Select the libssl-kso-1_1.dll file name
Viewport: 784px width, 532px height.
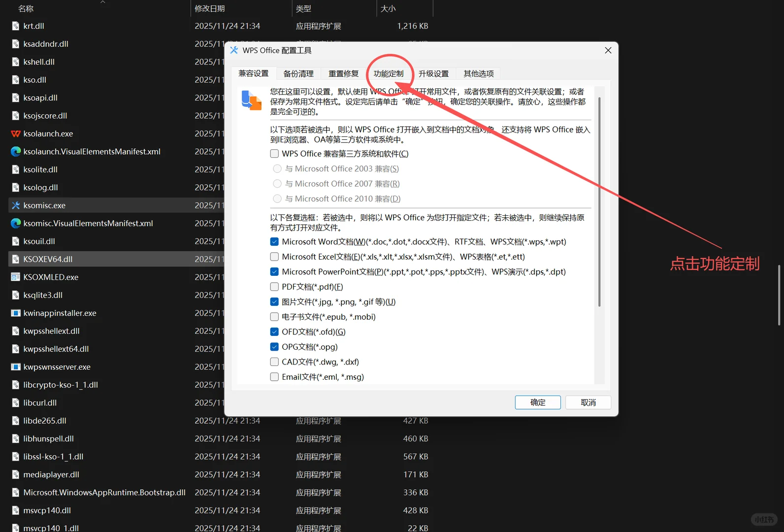coord(53,457)
